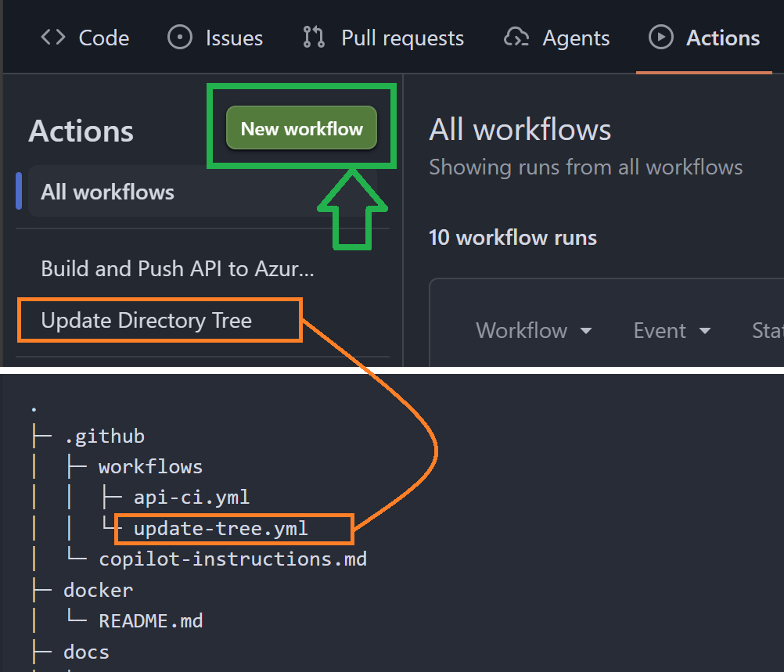Open the Pull requests tab
This screenshot has width=784, height=672.
click(383, 38)
